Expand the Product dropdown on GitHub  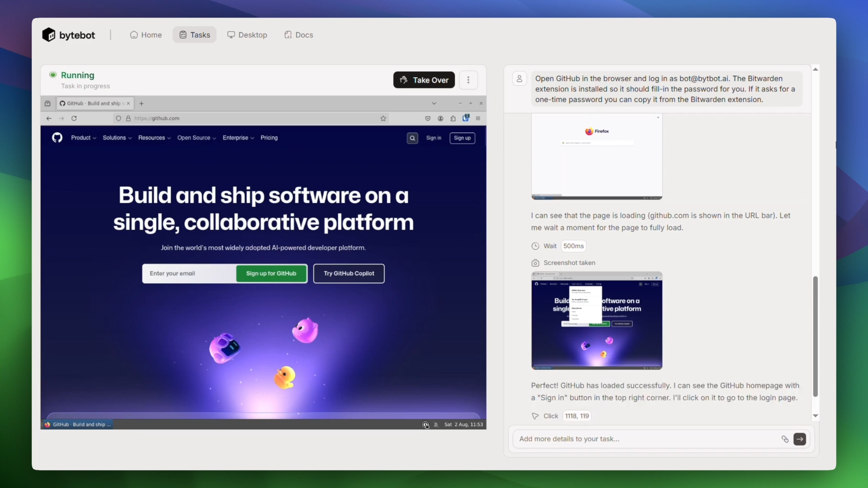coord(84,138)
